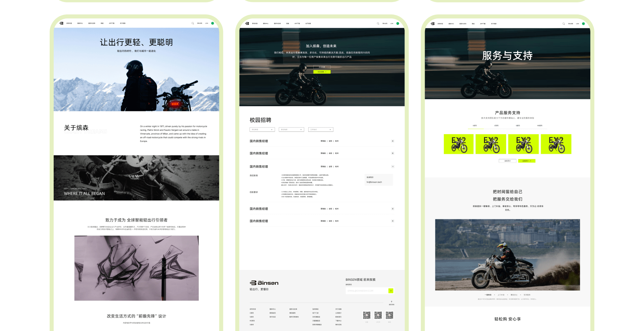The width and height of the screenshot is (644, 331).
Task: Expand the first 国内销售经理 job listing
Action: point(393,141)
